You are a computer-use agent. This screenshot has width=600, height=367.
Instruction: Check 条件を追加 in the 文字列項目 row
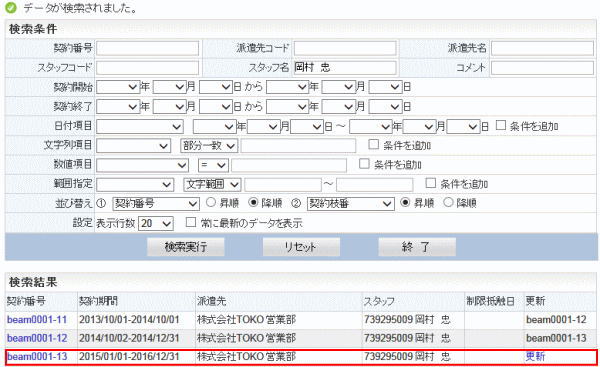click(x=373, y=144)
